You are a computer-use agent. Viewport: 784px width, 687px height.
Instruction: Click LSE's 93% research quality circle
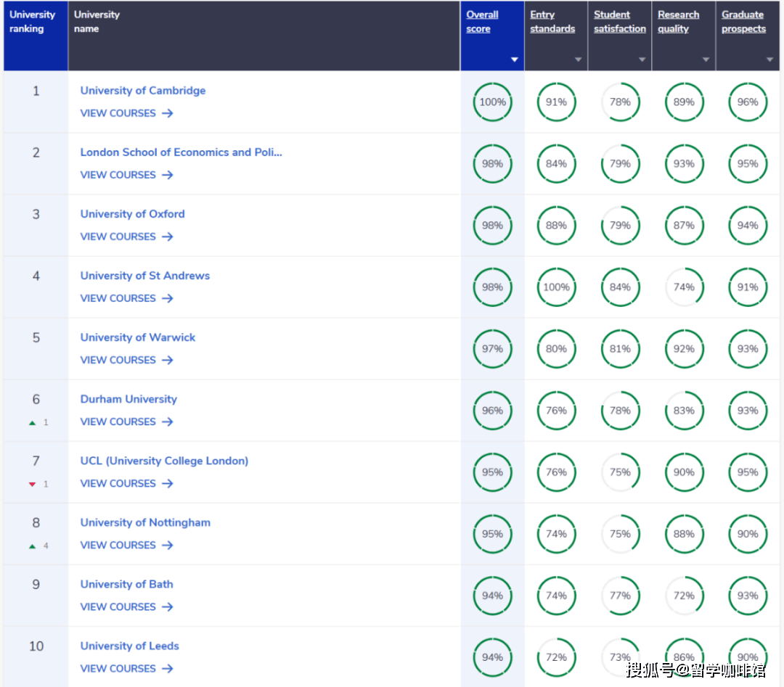tap(684, 164)
